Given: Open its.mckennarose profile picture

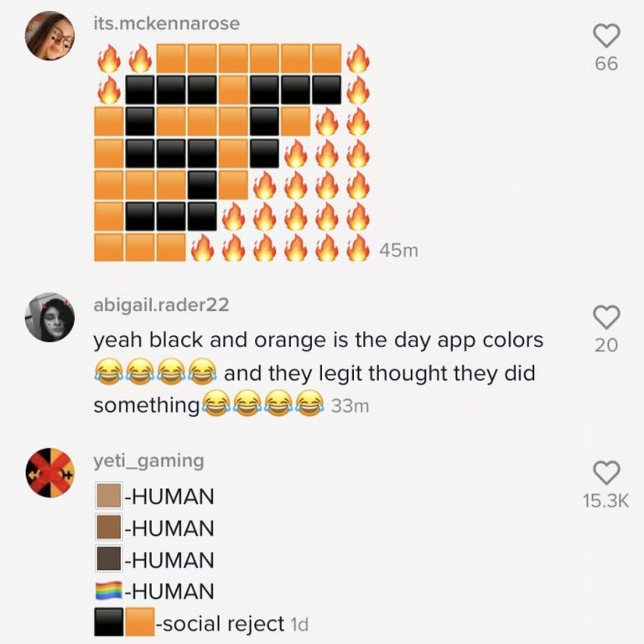Looking at the screenshot, I should click(x=50, y=36).
